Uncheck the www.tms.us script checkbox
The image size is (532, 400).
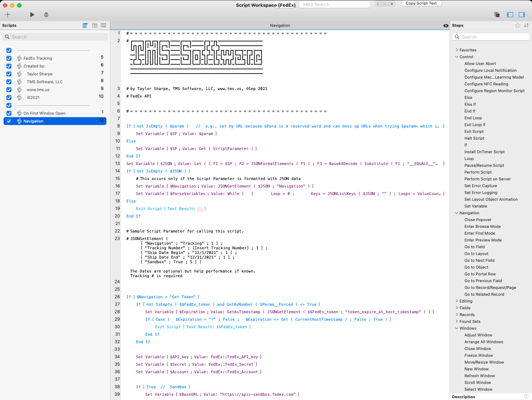(x=9, y=90)
